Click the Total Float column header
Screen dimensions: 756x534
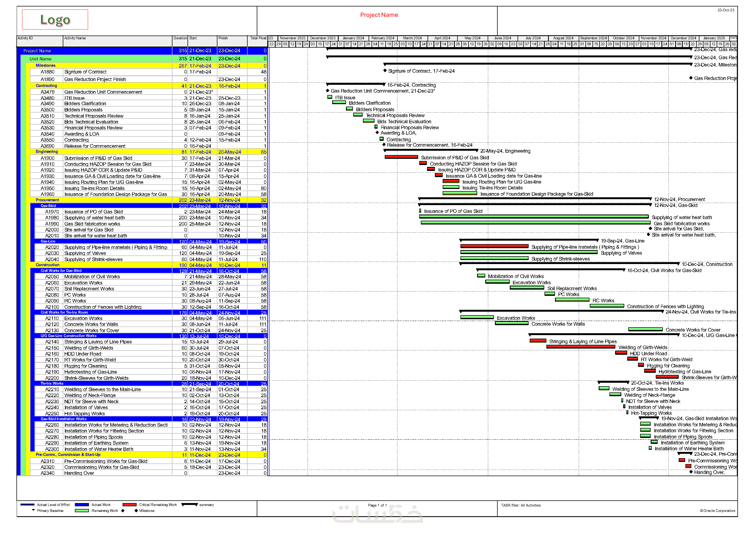point(258,38)
